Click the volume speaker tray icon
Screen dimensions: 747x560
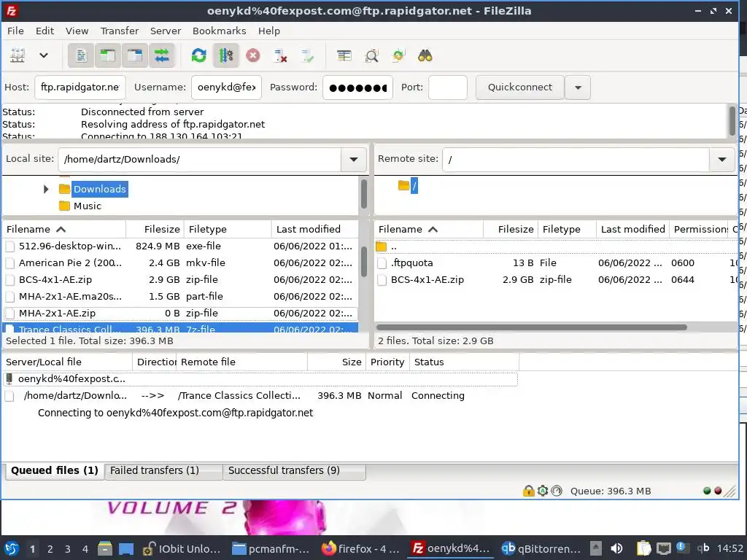616,548
